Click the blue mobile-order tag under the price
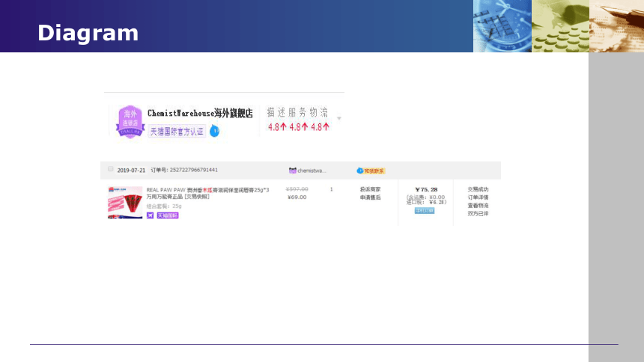The height and width of the screenshot is (362, 644). pos(425,211)
